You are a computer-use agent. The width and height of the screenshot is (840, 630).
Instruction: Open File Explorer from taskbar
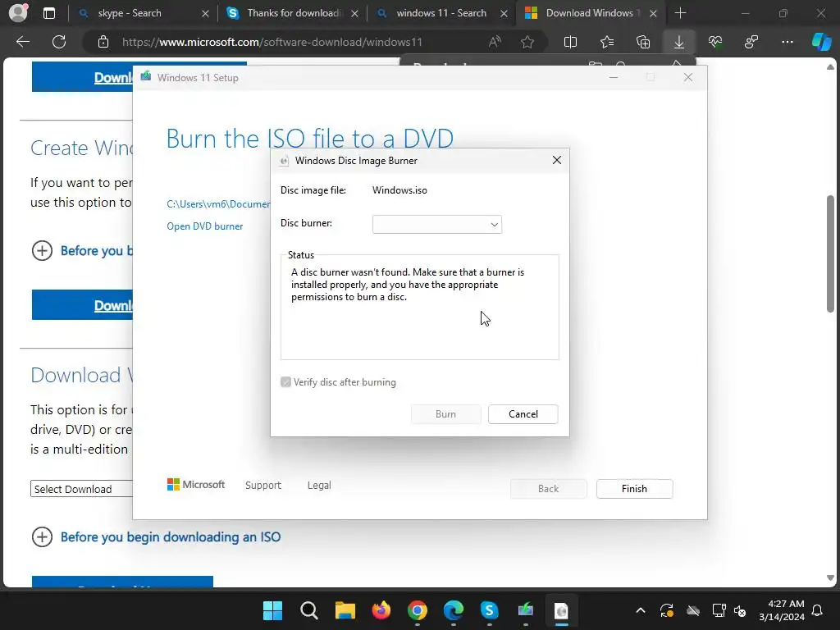click(x=345, y=610)
